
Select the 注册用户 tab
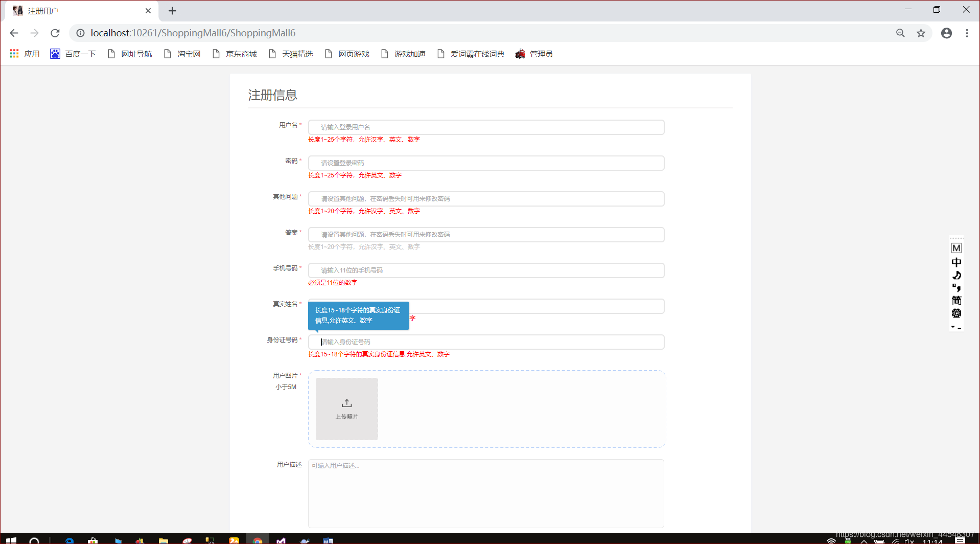82,11
